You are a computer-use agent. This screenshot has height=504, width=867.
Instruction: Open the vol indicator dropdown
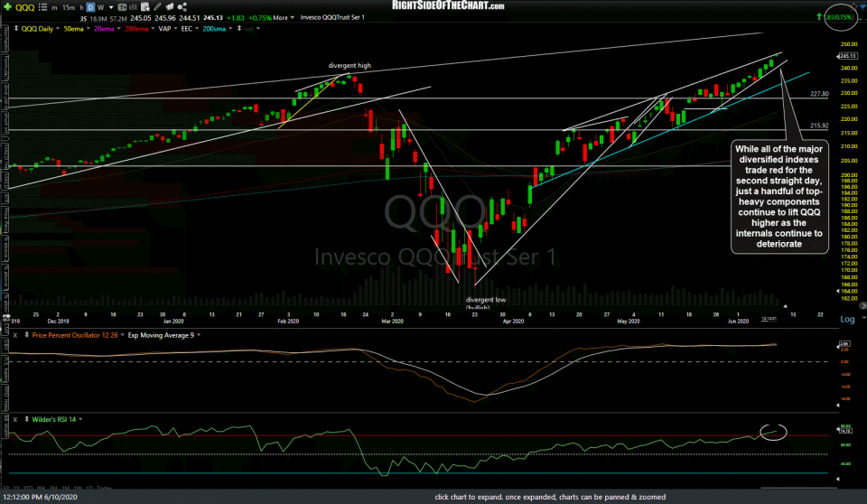[x=257, y=29]
